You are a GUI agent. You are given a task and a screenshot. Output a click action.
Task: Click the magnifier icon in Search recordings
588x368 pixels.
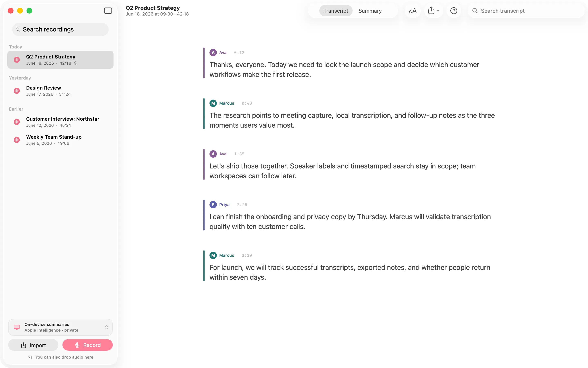click(18, 29)
